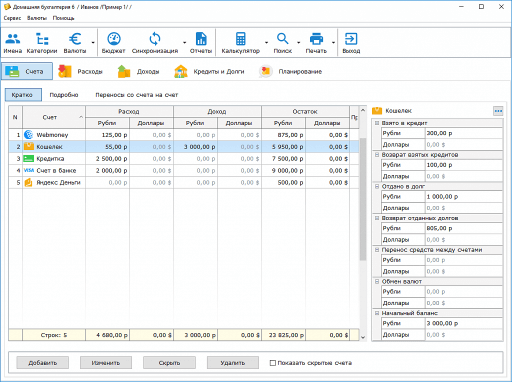The image size is (512, 382).
Task: Collapse the Взято в кредит group
Action: pyautogui.click(x=377, y=123)
